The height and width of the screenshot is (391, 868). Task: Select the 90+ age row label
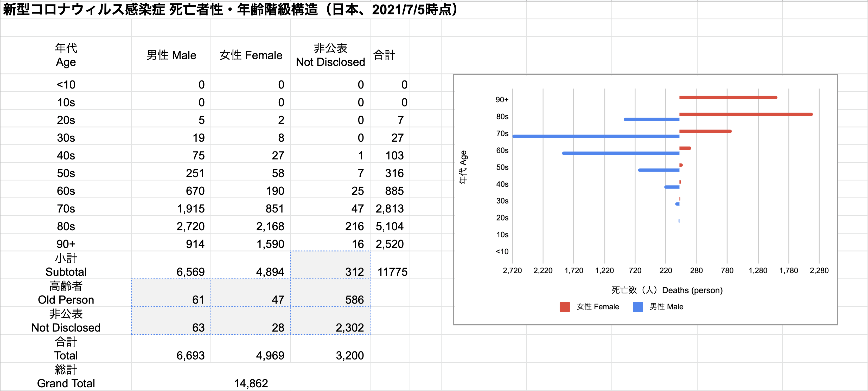point(66,244)
